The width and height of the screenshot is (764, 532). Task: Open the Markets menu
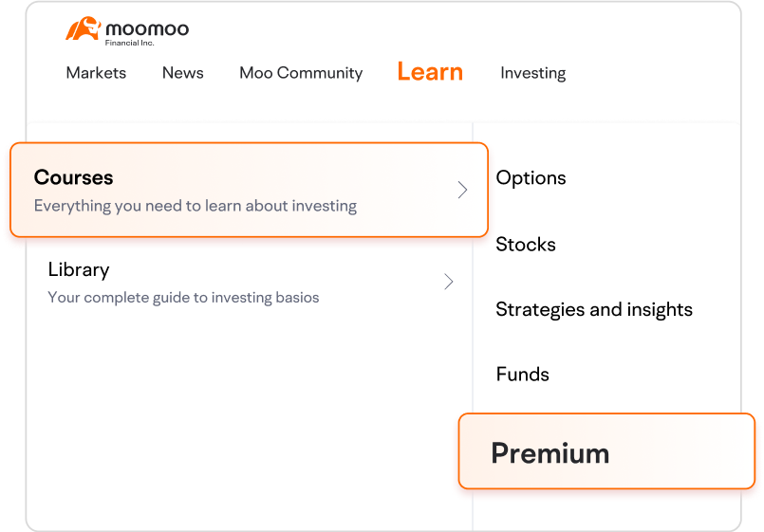click(96, 73)
